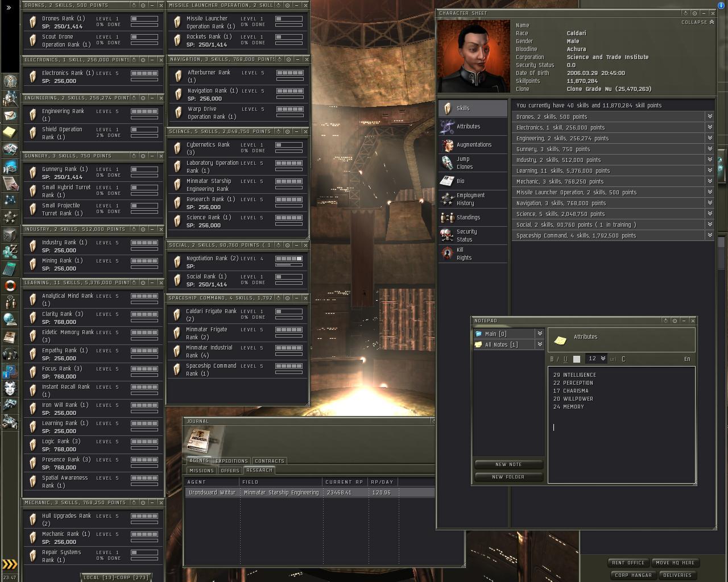Viewport: 728px width, 582px height.
Task: Open the ships sidebar icon
Action: pos(10,405)
